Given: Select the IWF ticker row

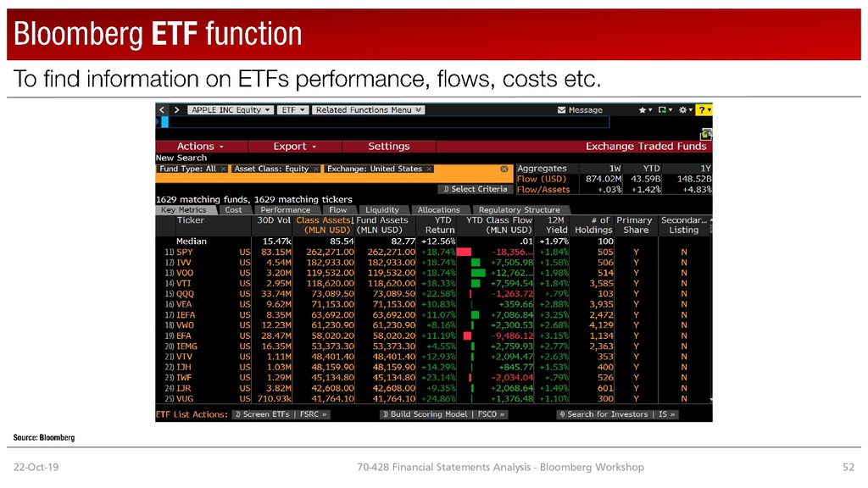Looking at the screenshot, I should (433, 378).
